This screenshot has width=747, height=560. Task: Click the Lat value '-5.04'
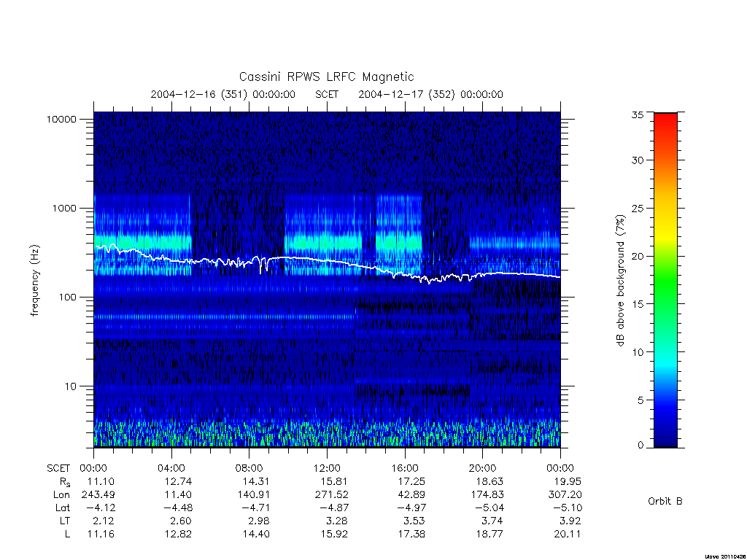click(489, 508)
